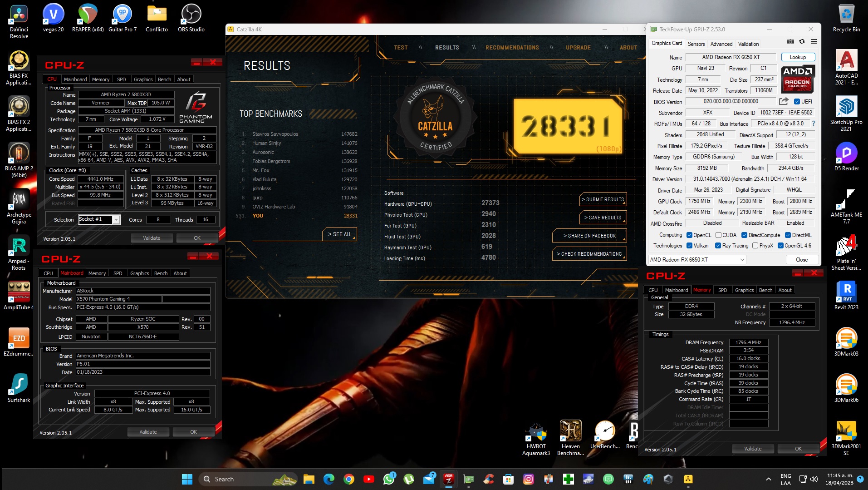
Task: Launch REAPER (x64) from the desktop
Action: point(88,18)
